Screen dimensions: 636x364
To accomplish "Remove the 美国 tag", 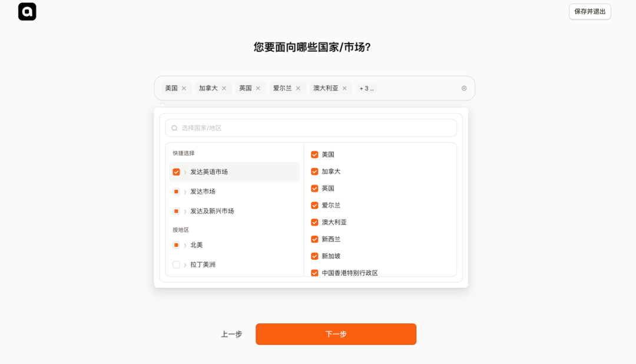I will coord(184,88).
